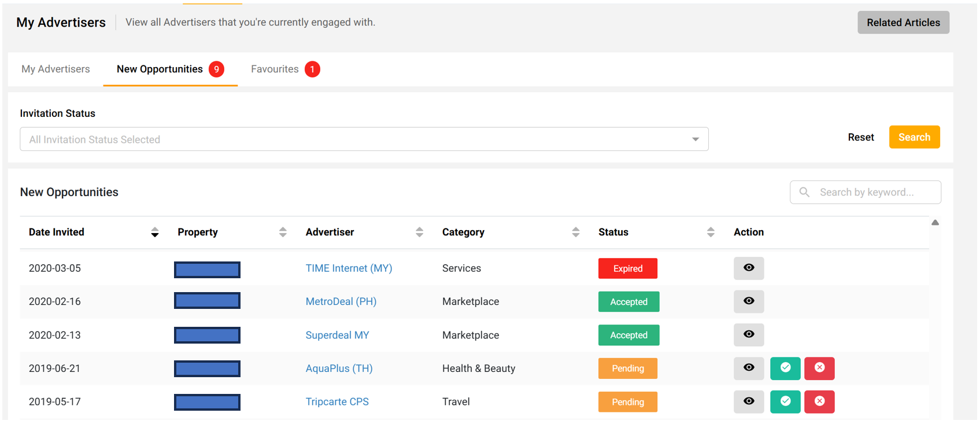Accept the Tripcarte CPS invitation
The image size is (980, 424).
[x=785, y=402]
